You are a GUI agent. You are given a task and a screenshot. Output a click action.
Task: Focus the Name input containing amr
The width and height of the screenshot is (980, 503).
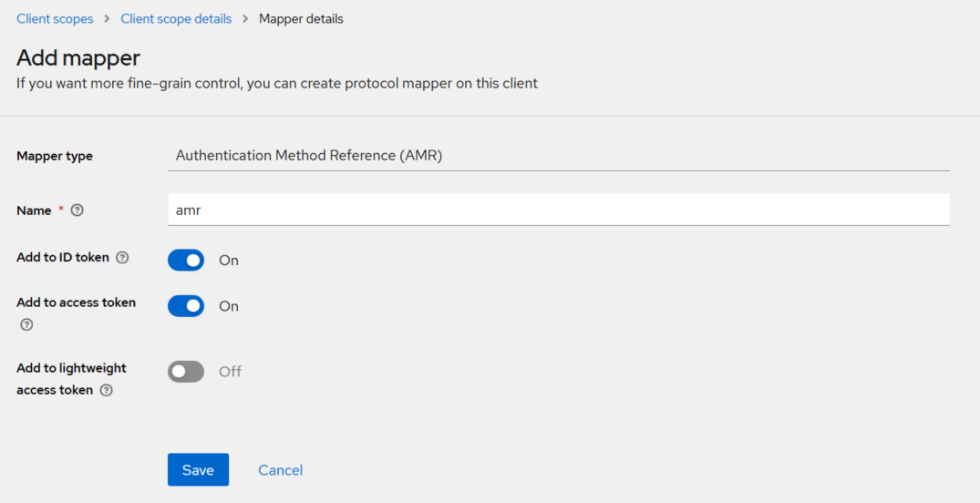(558, 210)
